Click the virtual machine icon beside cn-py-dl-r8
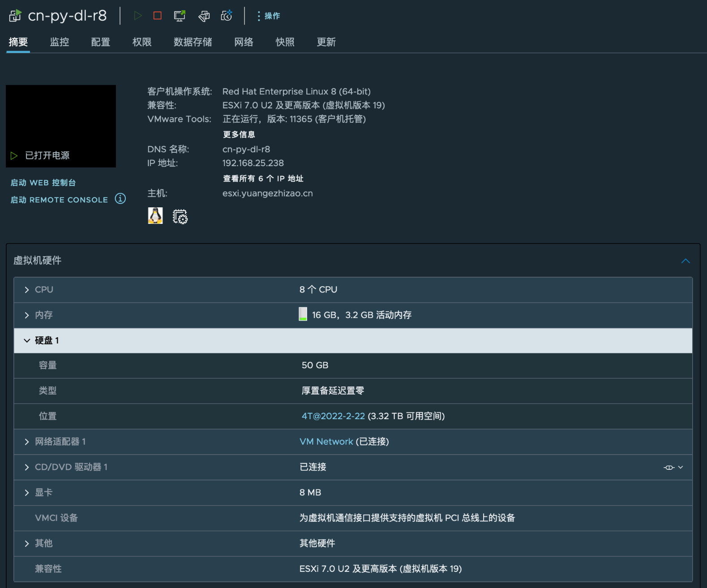The image size is (707, 588). pos(15,16)
